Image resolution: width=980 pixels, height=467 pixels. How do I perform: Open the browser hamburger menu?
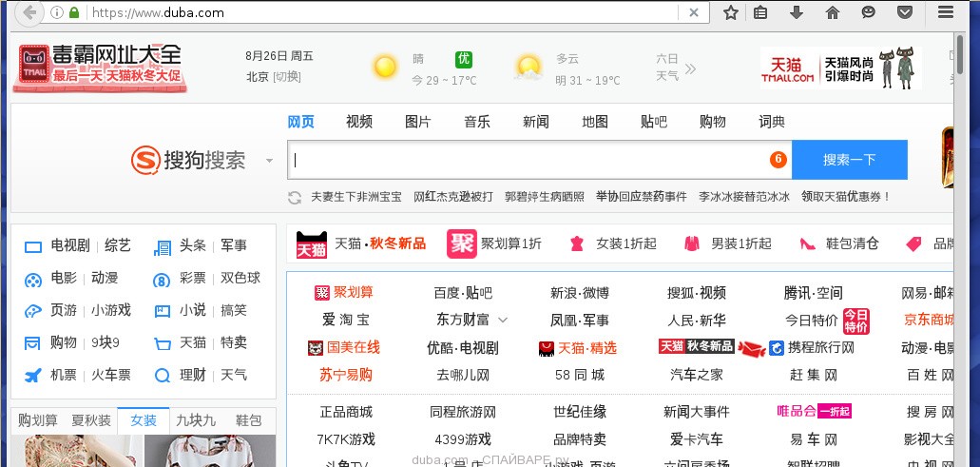(x=945, y=12)
